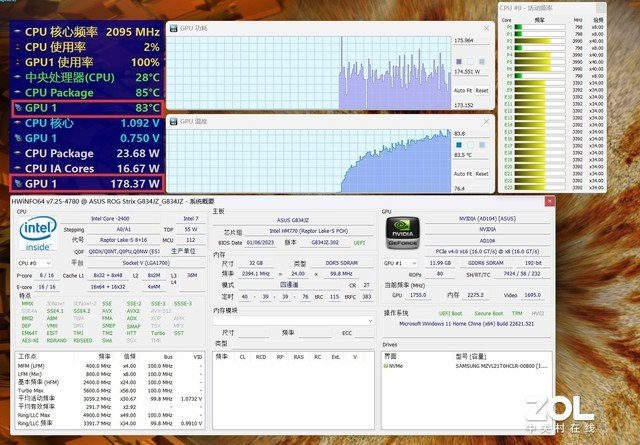640x445 pixels.
Task: Click the Turbo feature label
Action: click(x=158, y=333)
